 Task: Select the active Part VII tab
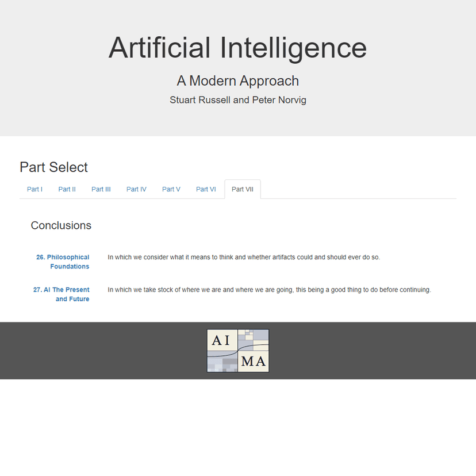coord(242,189)
